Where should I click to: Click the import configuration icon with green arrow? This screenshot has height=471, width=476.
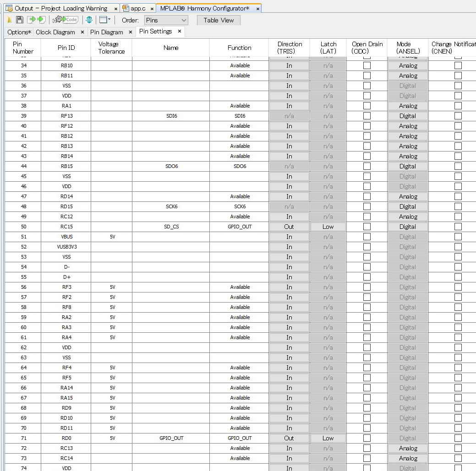(31, 20)
